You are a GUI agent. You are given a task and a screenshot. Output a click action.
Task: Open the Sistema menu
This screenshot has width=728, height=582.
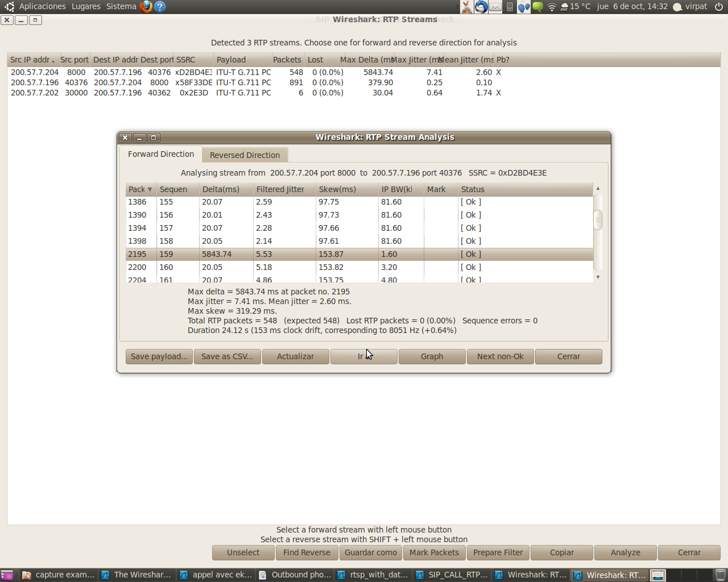pos(121,6)
